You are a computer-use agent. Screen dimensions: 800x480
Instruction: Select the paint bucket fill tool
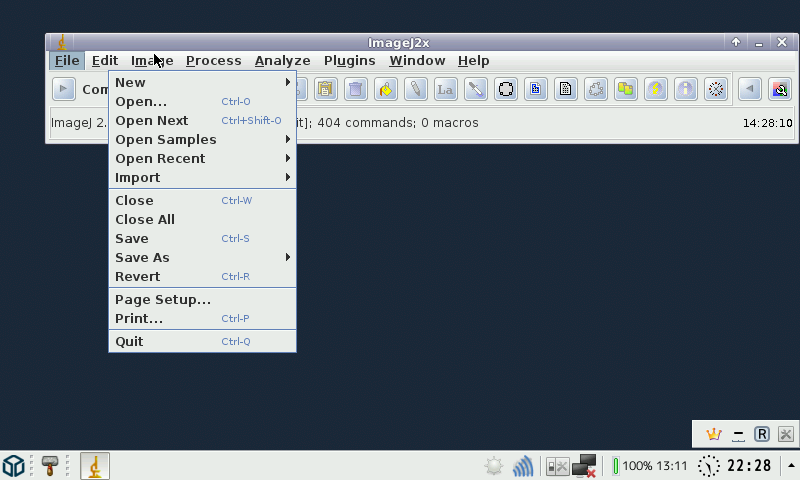(386, 89)
